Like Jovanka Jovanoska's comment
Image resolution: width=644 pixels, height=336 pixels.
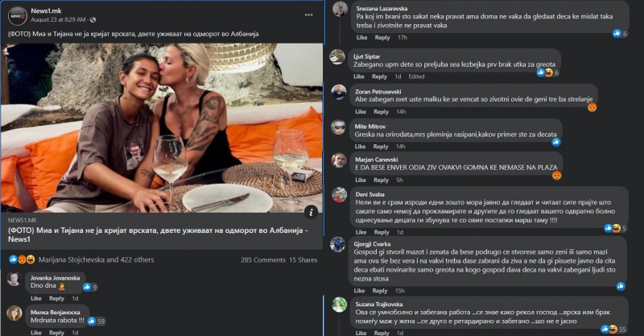click(35, 298)
